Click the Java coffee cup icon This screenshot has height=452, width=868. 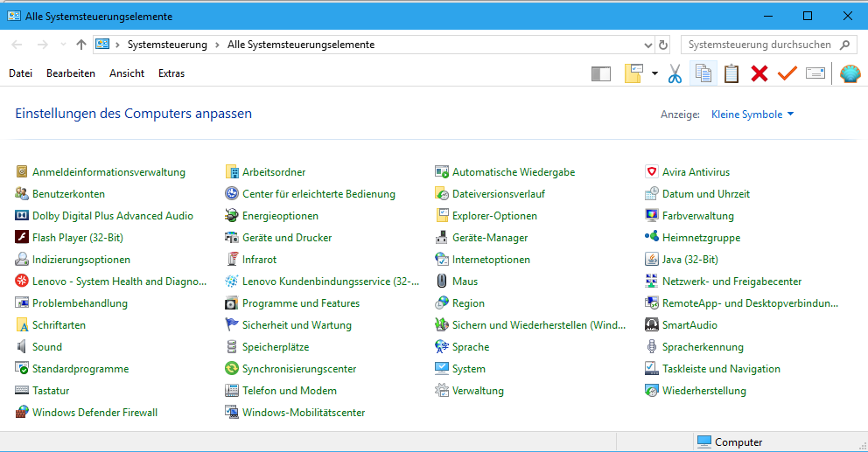[x=652, y=259]
